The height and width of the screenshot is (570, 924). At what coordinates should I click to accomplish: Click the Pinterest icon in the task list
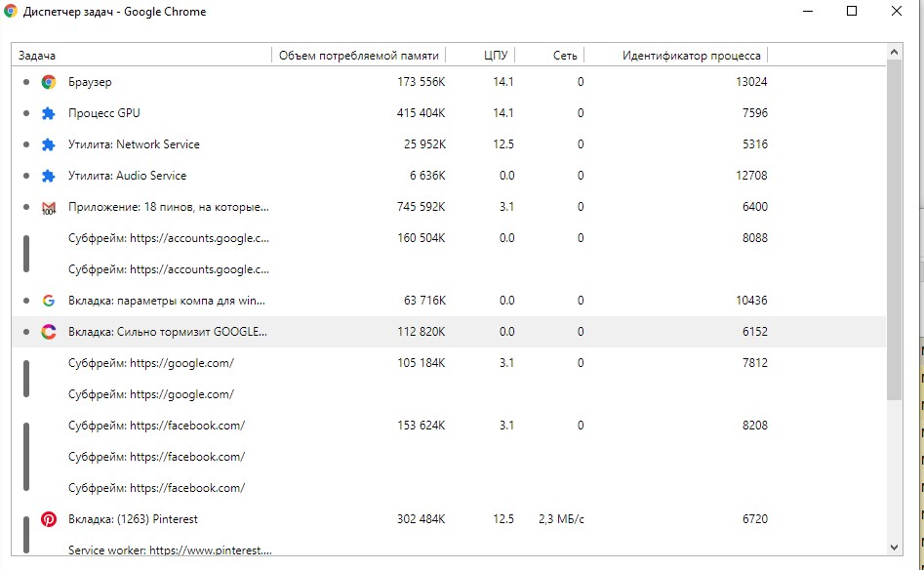click(x=49, y=519)
